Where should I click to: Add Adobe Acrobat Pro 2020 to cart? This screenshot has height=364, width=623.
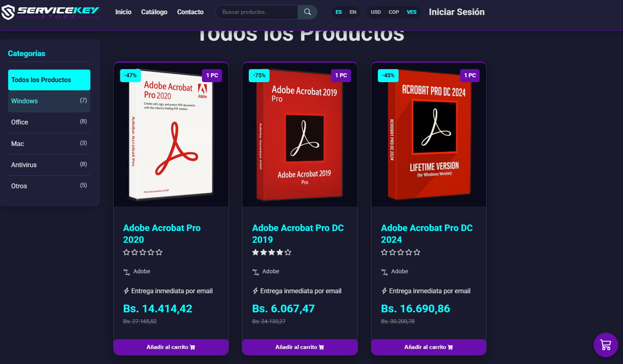click(171, 347)
